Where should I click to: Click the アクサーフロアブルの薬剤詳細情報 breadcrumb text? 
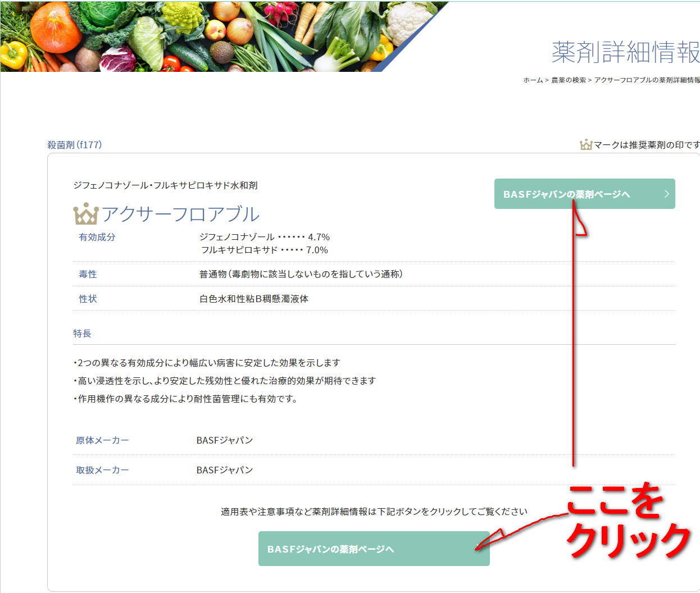click(647, 80)
